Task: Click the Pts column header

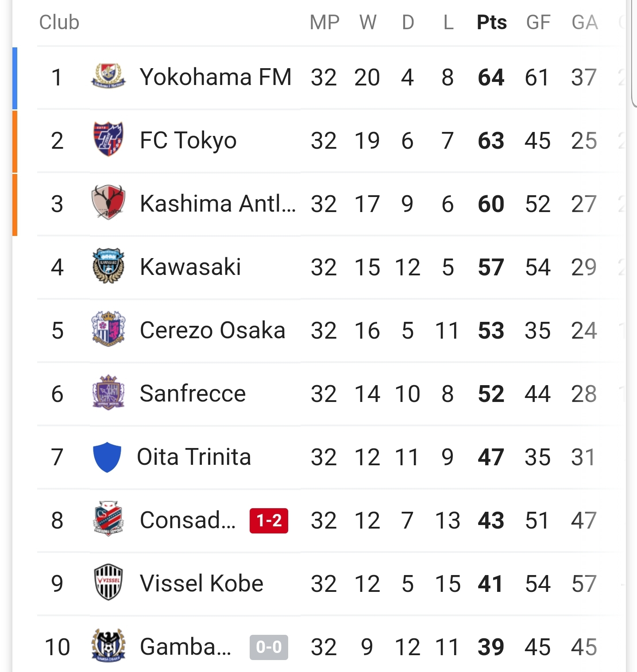Action: click(491, 22)
